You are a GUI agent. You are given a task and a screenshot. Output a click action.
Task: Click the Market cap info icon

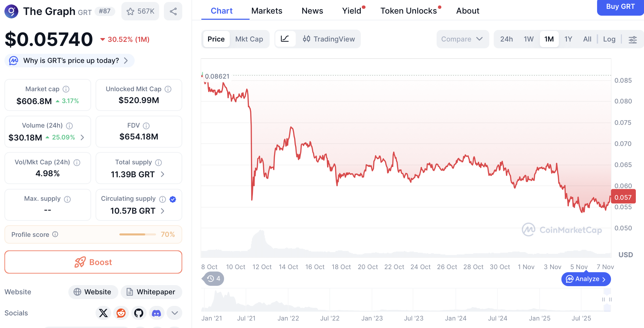tap(66, 89)
